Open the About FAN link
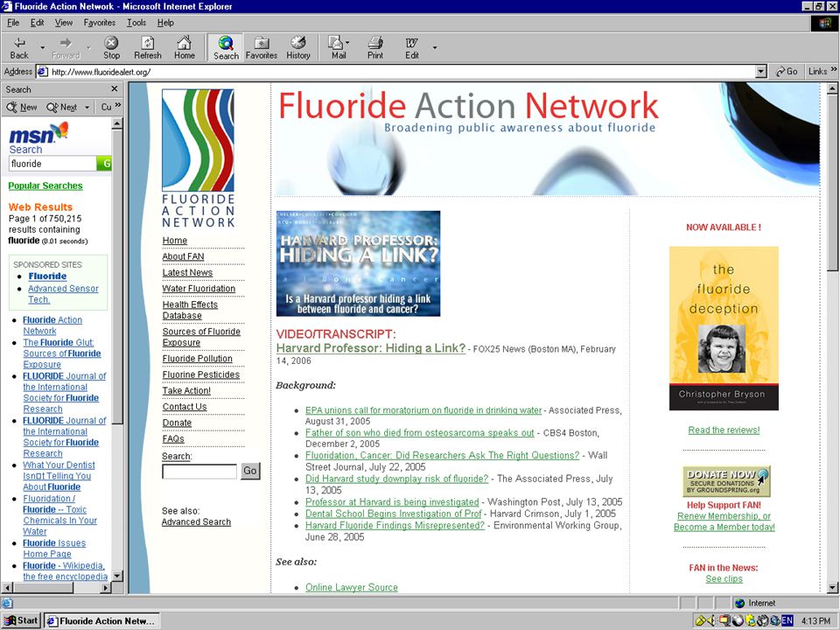 (183, 256)
